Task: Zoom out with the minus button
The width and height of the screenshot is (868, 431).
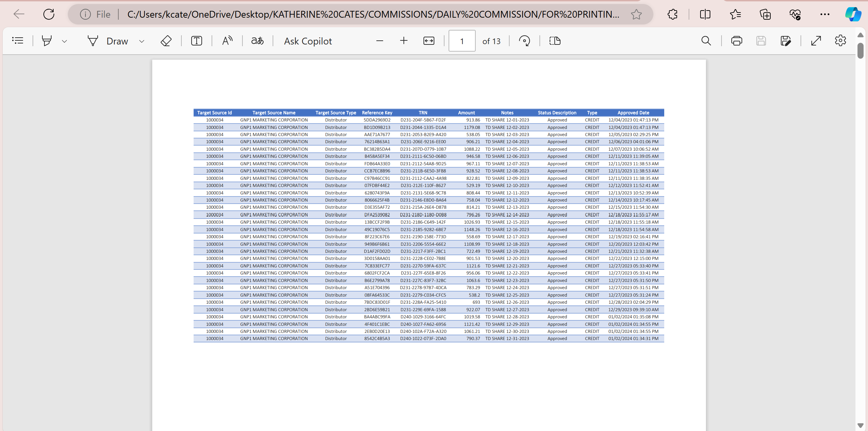Action: pos(380,41)
